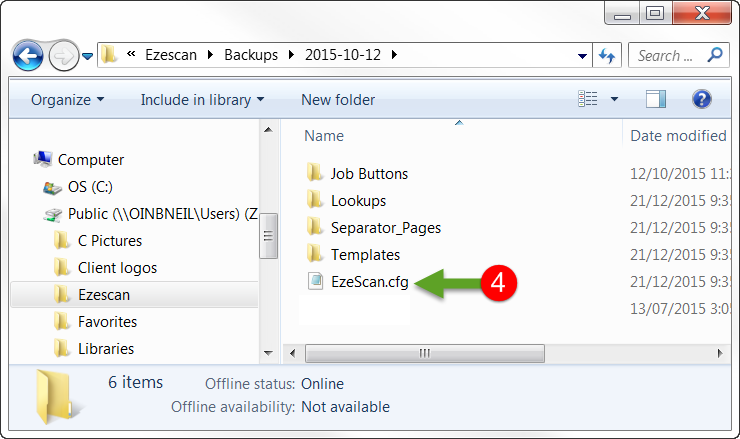Screen dimensions: 740x439
Task: Open the recent pages dropdown arrow
Action: tap(88, 55)
